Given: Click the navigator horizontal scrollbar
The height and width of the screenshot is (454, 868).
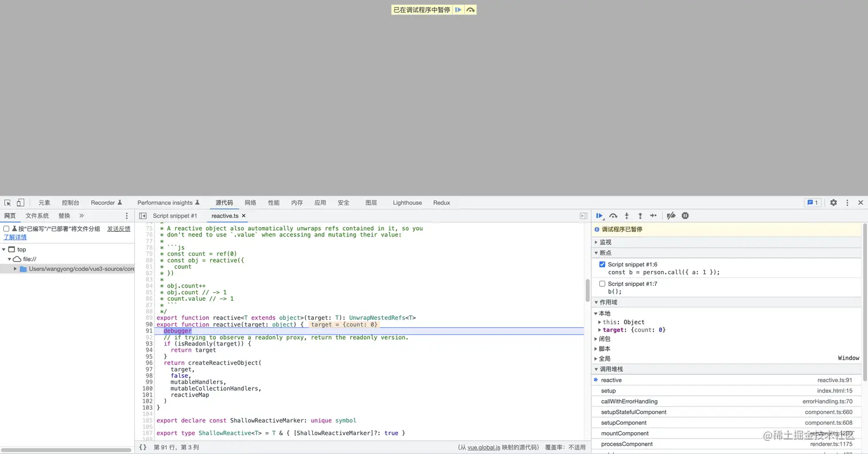Looking at the screenshot, I should (67, 450).
